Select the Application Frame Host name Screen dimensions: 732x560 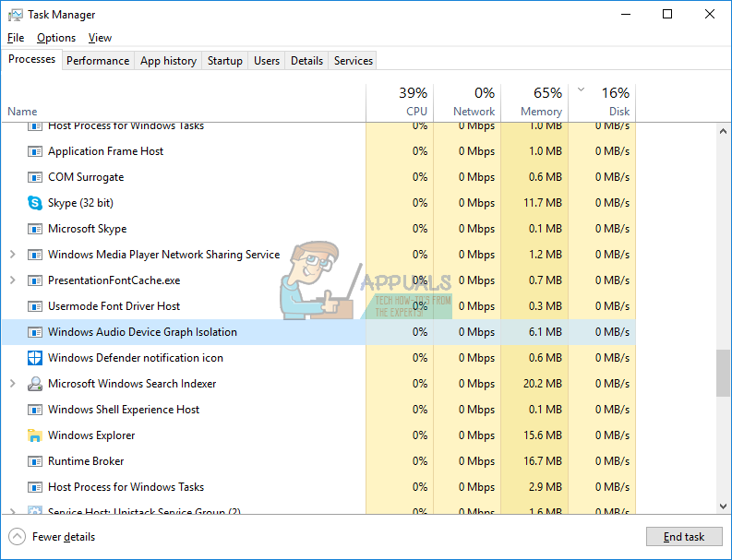tap(106, 151)
